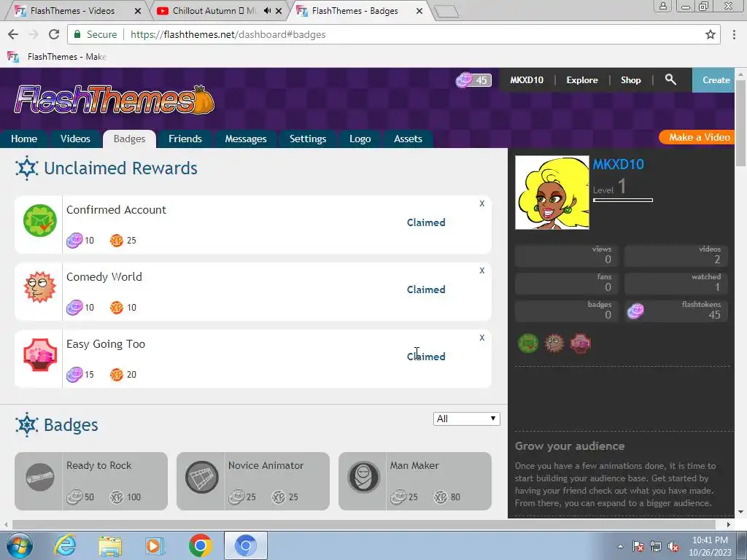Click the Google Chrome taskbar icon

(200, 545)
